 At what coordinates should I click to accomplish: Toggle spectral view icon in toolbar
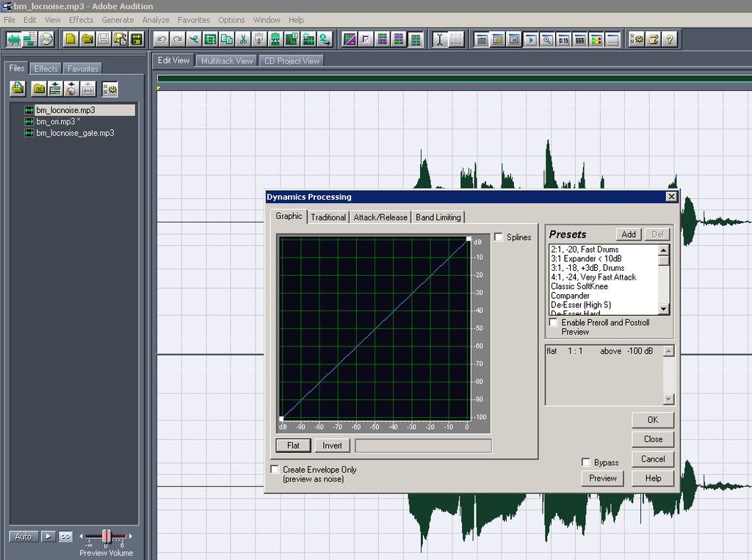350,40
